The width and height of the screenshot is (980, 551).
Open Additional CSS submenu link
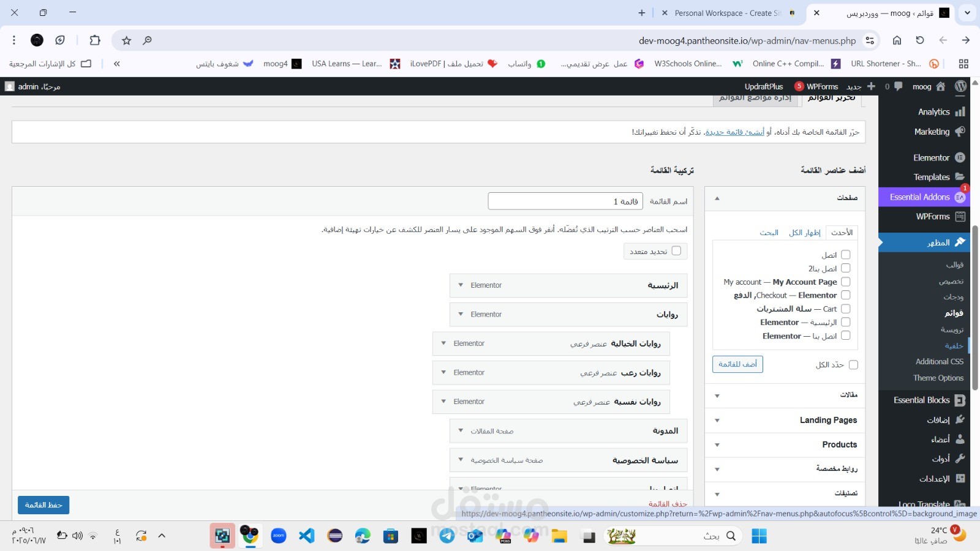tap(940, 362)
